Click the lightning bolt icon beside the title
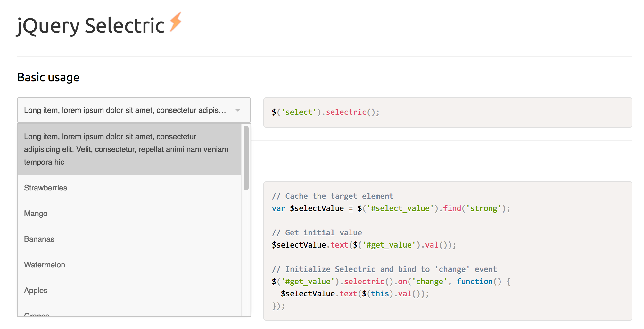This screenshot has height=329, width=644. pyautogui.click(x=176, y=22)
